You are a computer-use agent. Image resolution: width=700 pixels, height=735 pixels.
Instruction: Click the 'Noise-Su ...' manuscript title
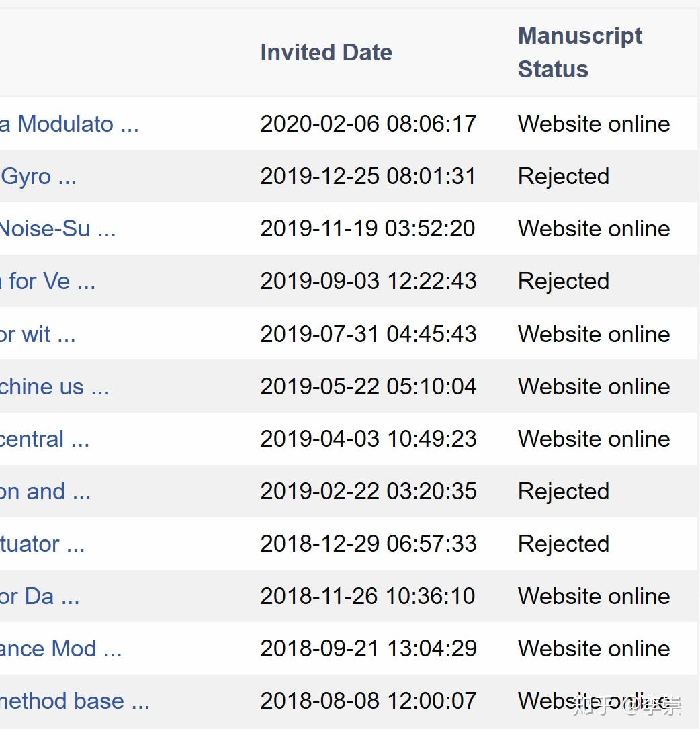coord(57,229)
